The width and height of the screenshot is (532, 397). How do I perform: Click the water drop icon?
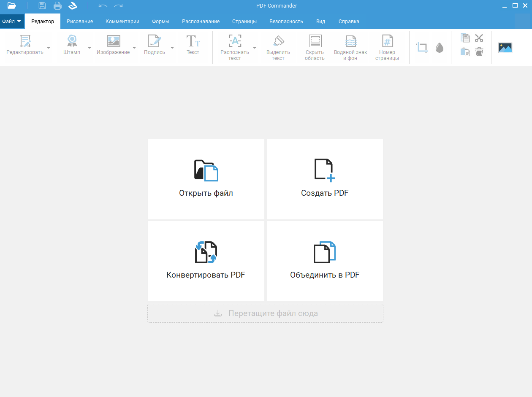440,48
